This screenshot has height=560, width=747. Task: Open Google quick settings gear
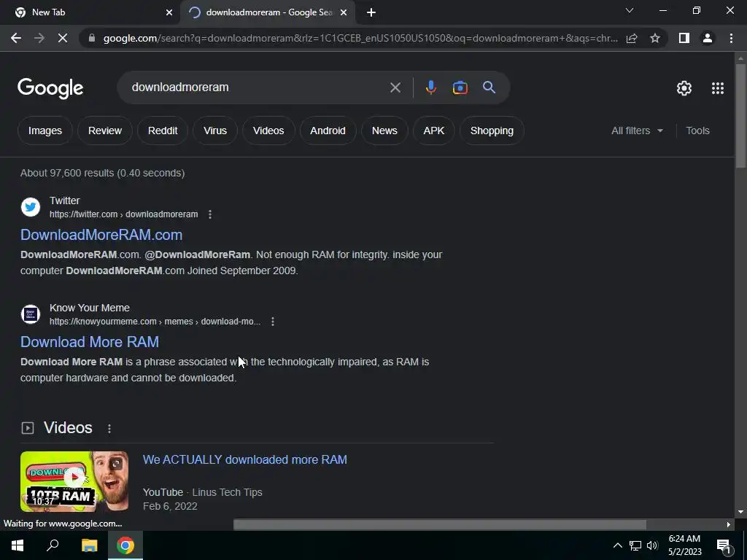point(684,88)
